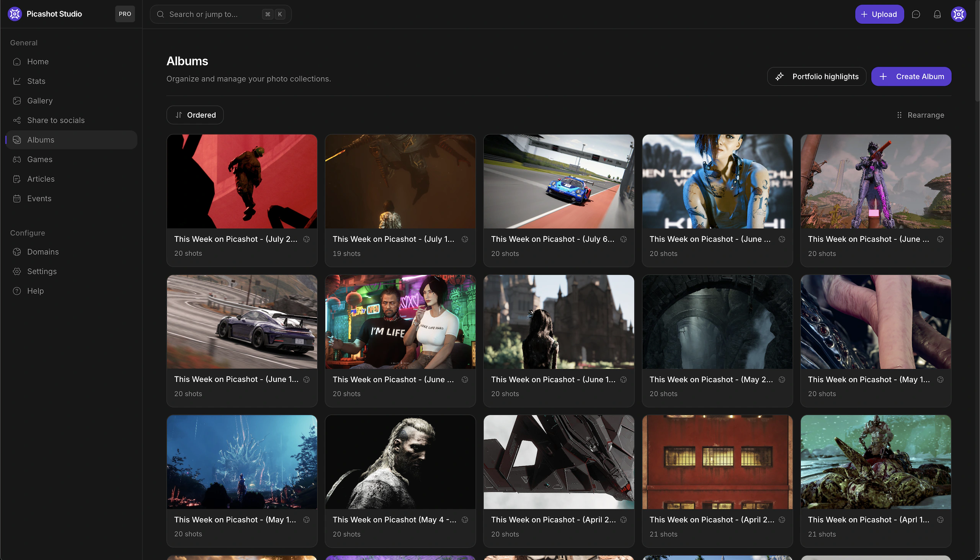Focus the Search or jump to field
Image resolution: width=980 pixels, height=560 pixels.
click(x=220, y=14)
